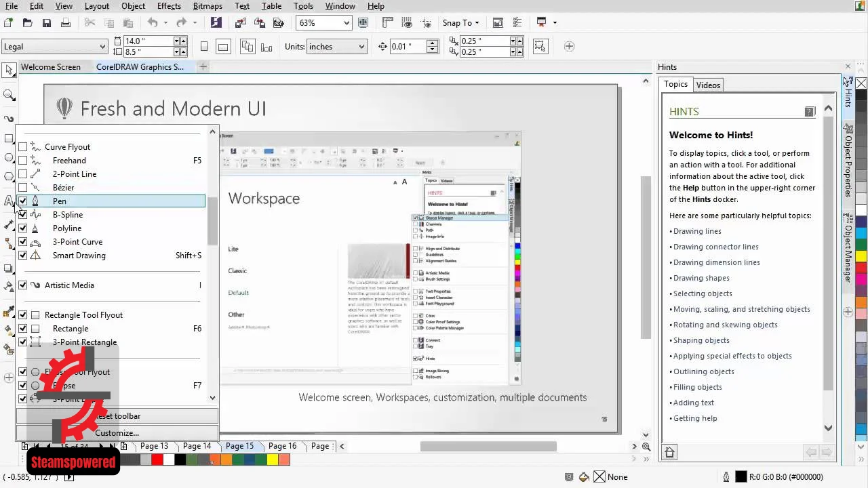This screenshot has width=868, height=488.
Task: Select the cyan swatch in right color palette
Action: [861, 233]
